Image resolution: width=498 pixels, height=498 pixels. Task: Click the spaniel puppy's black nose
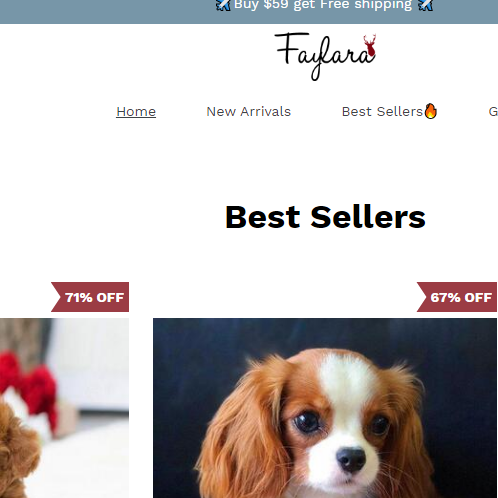(x=351, y=460)
